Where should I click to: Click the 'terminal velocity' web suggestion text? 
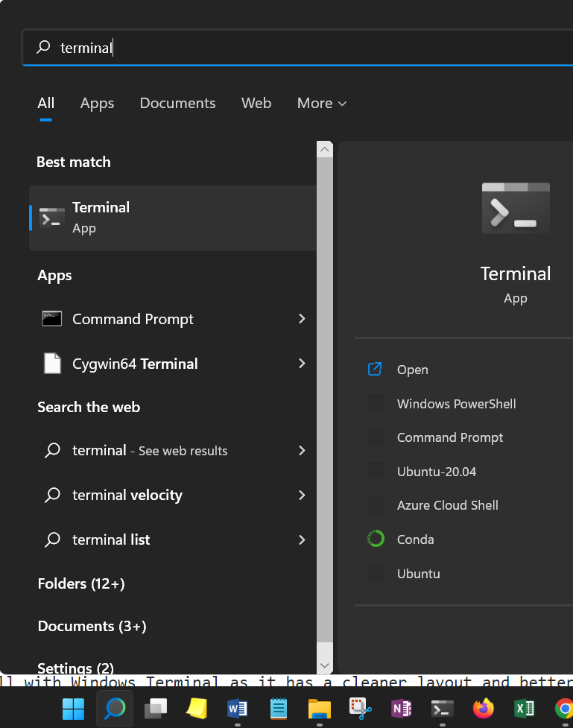pyautogui.click(x=127, y=495)
